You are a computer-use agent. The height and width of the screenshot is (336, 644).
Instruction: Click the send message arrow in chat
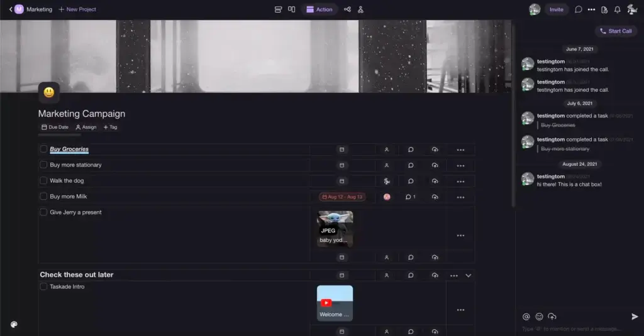click(x=635, y=317)
